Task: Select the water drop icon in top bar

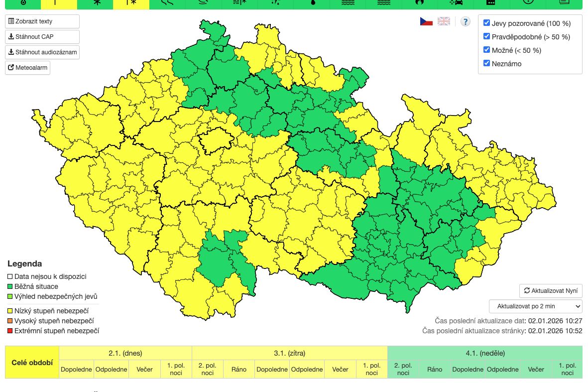Action: tap(312, 3)
